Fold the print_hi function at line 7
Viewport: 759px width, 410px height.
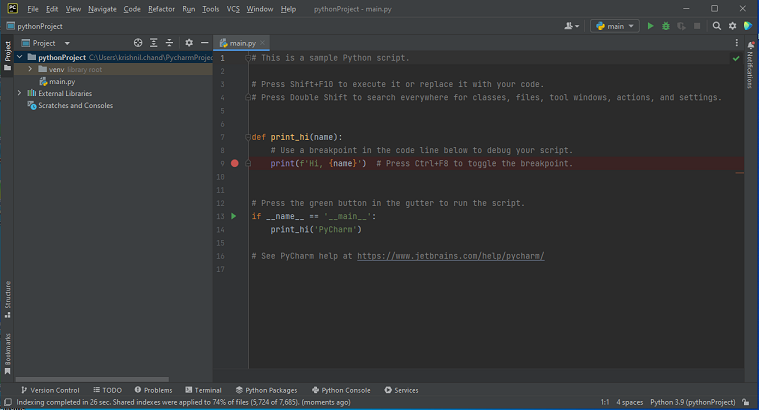pyautogui.click(x=248, y=137)
